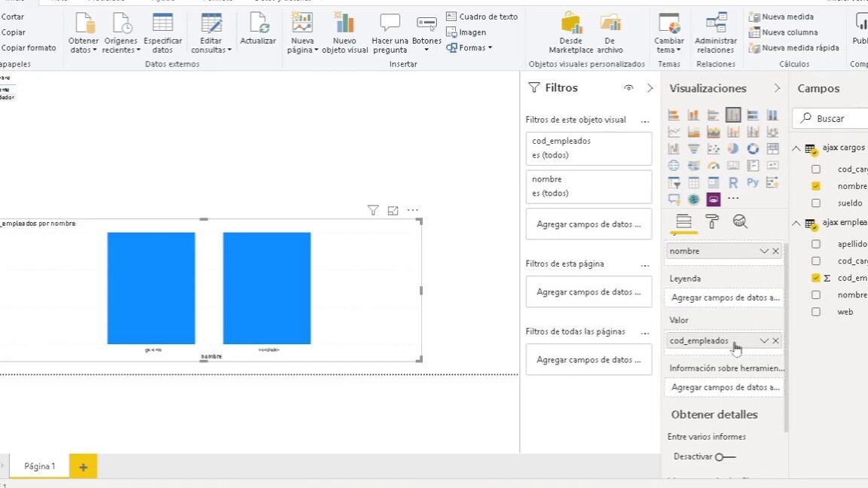Select the line chart visualization icon
868x488 pixels.
[674, 131]
